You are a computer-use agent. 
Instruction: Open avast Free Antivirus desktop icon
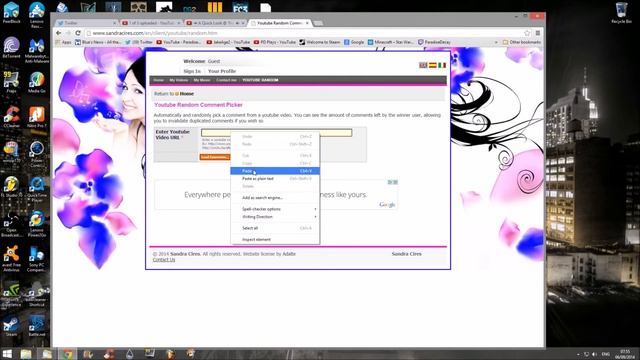11,259
